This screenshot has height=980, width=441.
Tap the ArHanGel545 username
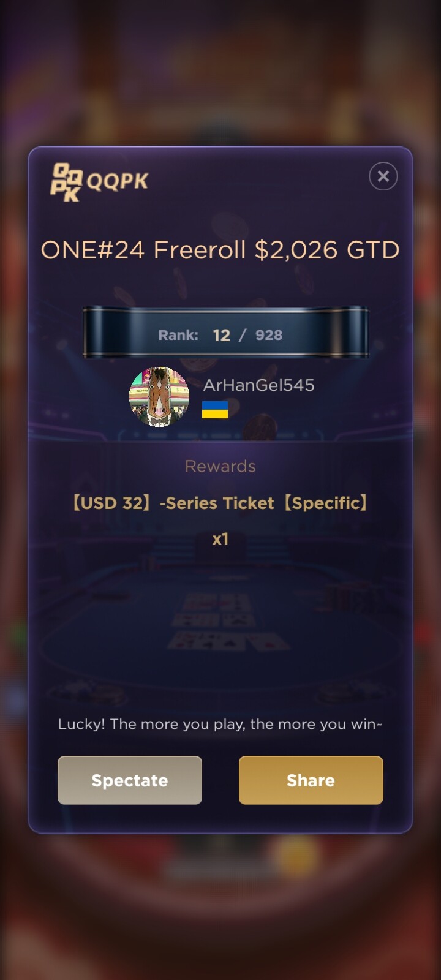point(259,385)
